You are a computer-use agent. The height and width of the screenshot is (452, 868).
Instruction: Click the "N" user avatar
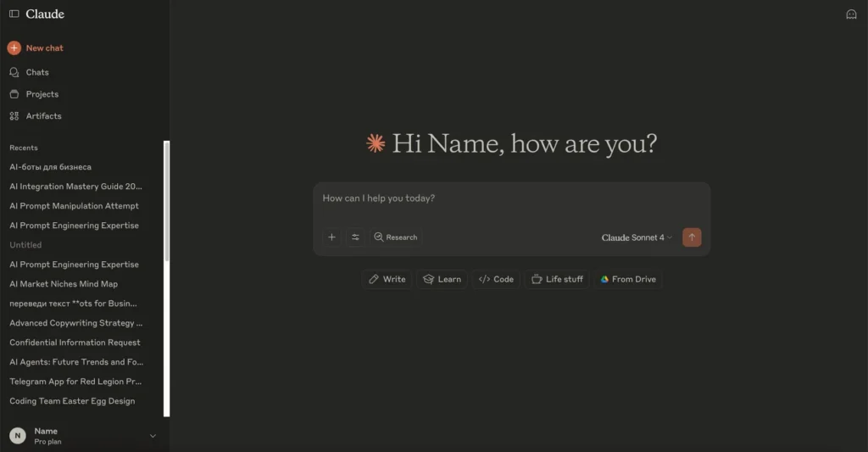[x=18, y=436]
